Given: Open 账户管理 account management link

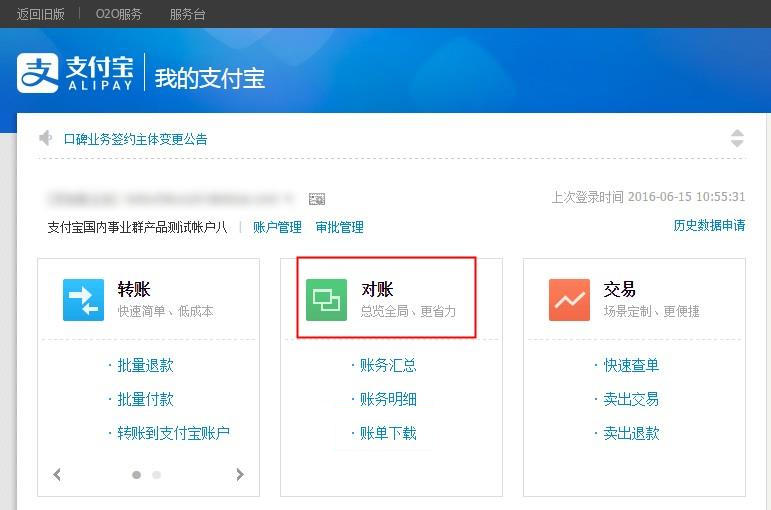Looking at the screenshot, I should click(277, 227).
